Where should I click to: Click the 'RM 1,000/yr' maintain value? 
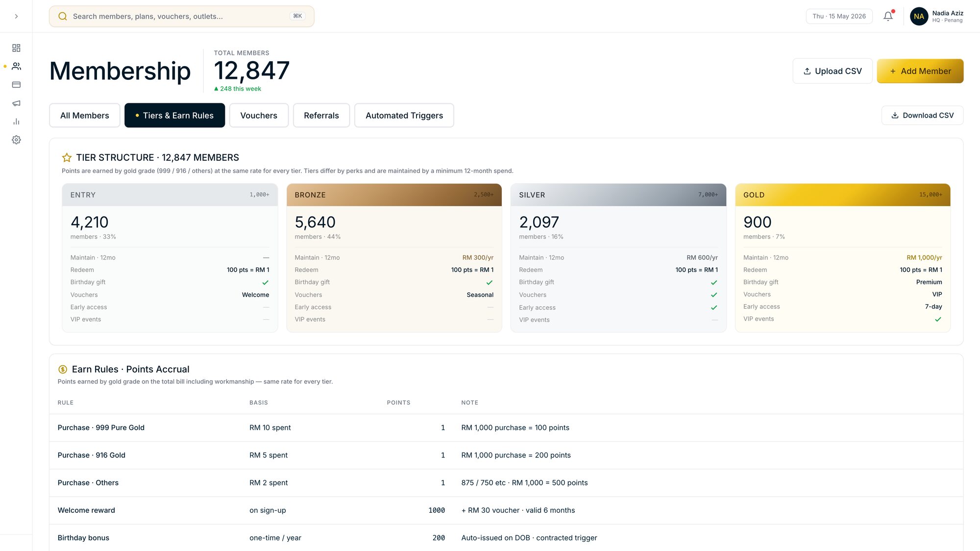pos(924,258)
